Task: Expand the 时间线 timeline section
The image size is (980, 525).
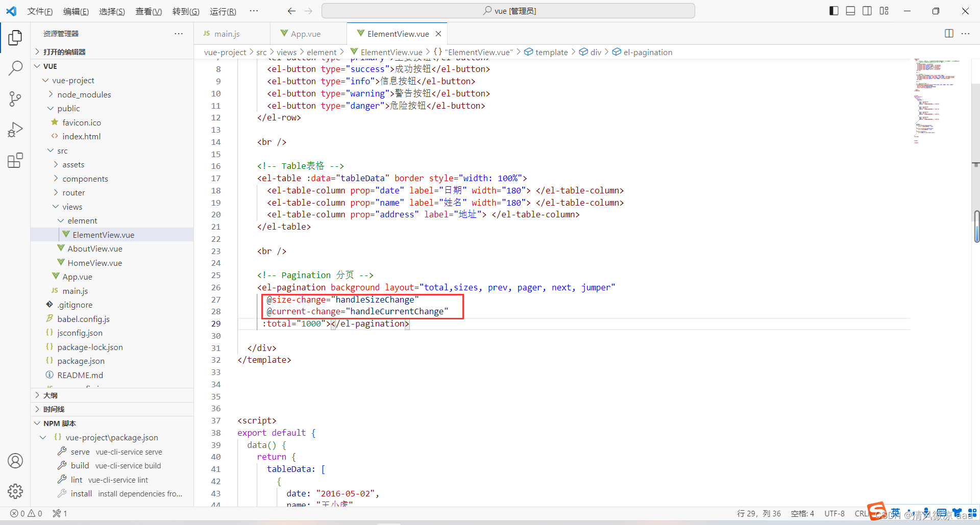Action: coord(112,409)
